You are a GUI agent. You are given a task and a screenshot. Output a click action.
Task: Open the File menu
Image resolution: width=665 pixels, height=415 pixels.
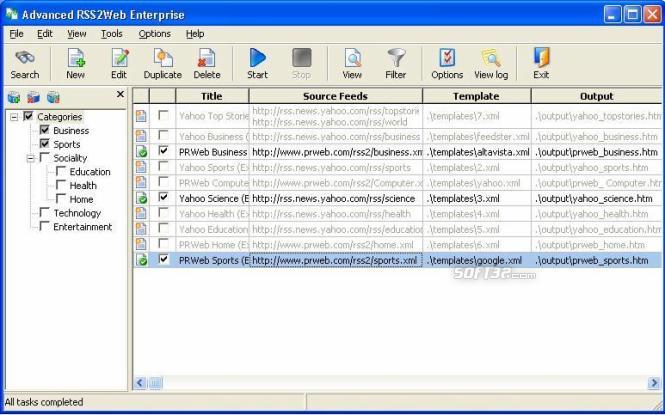coord(16,34)
